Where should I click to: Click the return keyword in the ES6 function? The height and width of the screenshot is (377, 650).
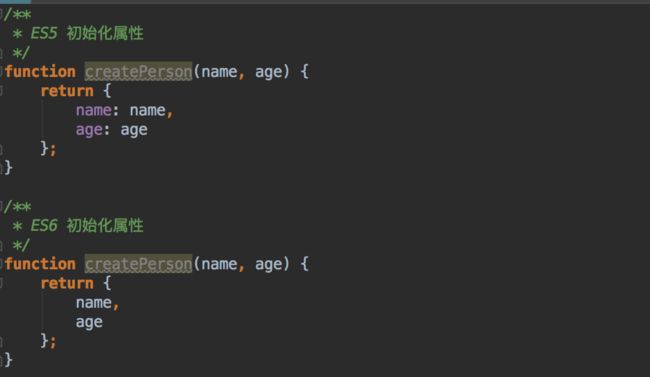(x=67, y=283)
